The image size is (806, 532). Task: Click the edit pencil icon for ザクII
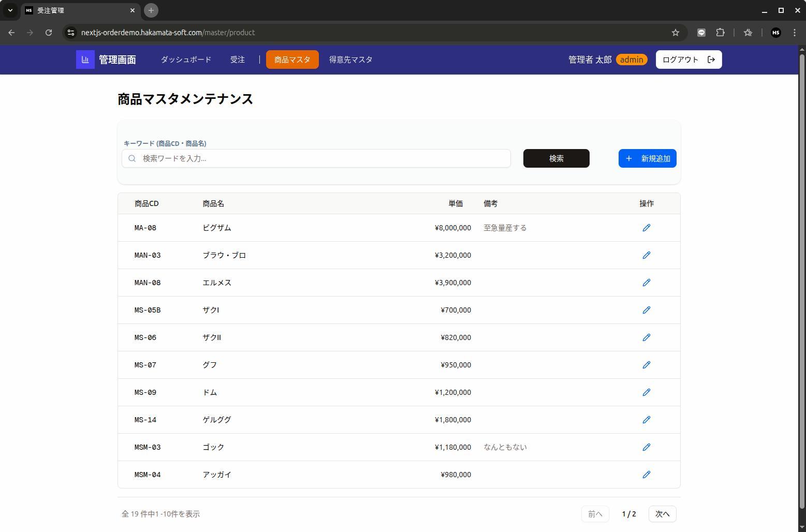pyautogui.click(x=646, y=337)
